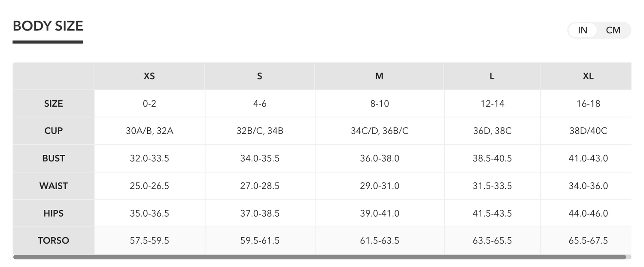The width and height of the screenshot is (644, 267).
Task: Select the S column header
Action: pyautogui.click(x=260, y=76)
